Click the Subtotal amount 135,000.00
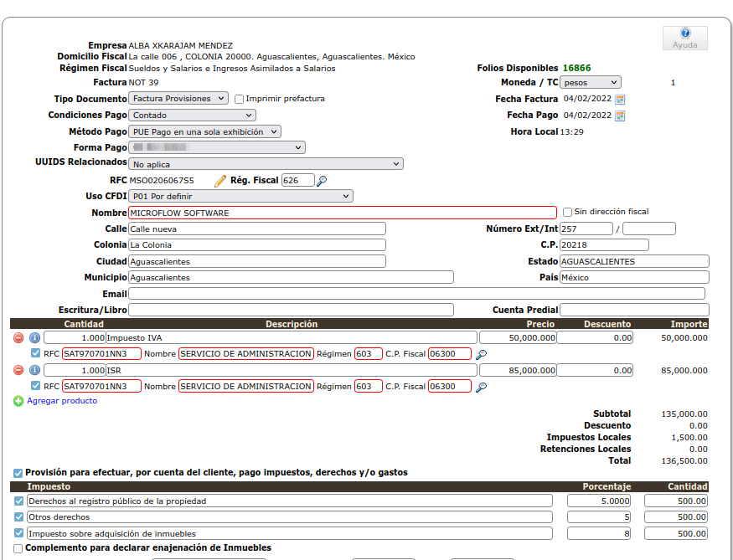 click(684, 414)
